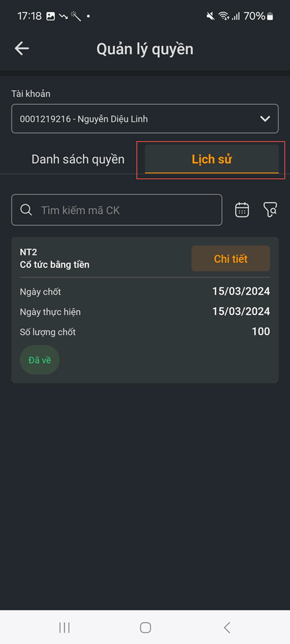Tap the back arrow in header
Image resolution: width=290 pixels, height=644 pixels.
(22, 49)
